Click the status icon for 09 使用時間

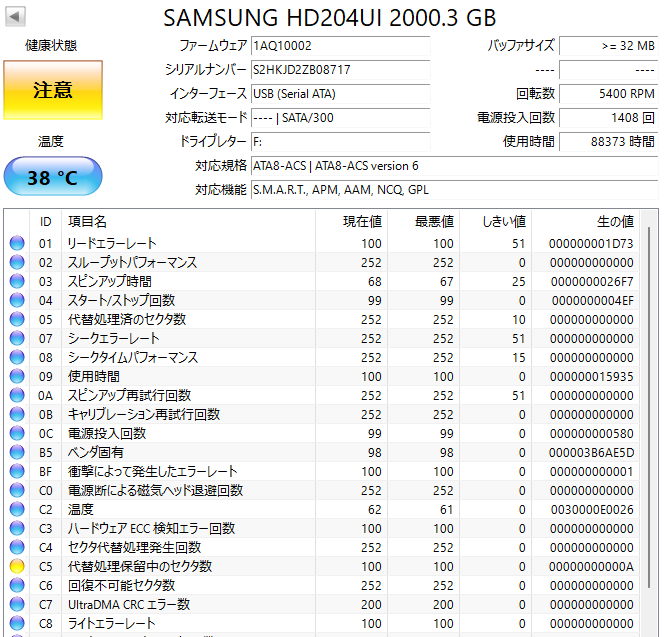click(x=17, y=376)
